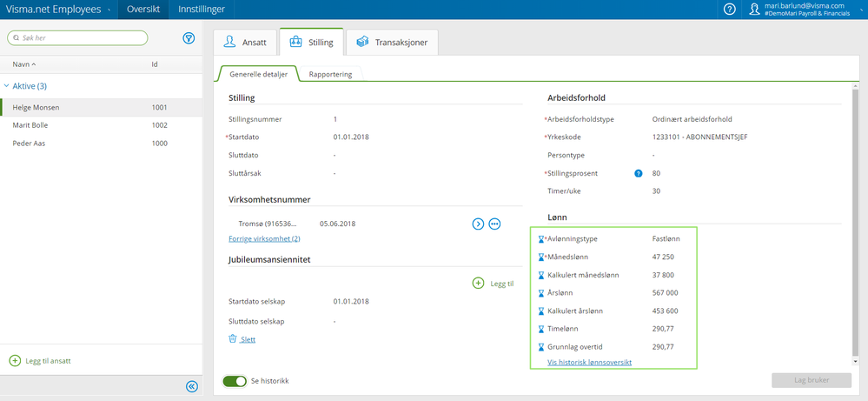This screenshot has height=401, width=868.
Task: Open the Oversikt menu
Action: click(143, 10)
